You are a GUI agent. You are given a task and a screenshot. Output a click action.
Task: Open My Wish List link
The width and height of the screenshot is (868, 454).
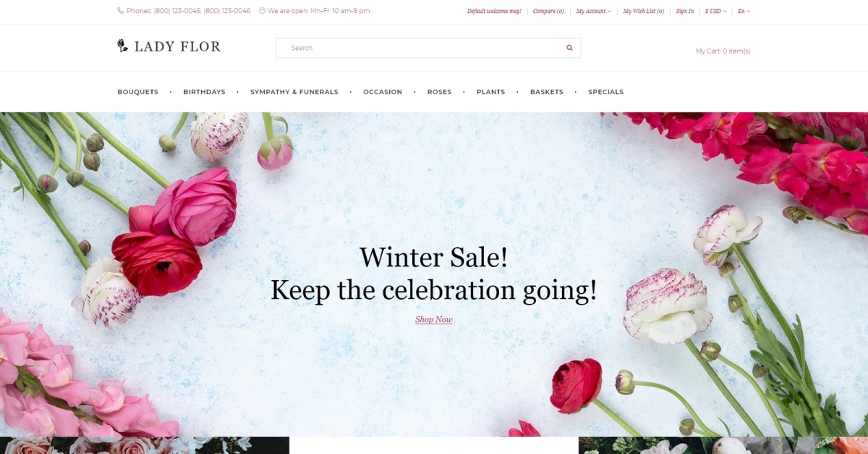click(x=644, y=11)
